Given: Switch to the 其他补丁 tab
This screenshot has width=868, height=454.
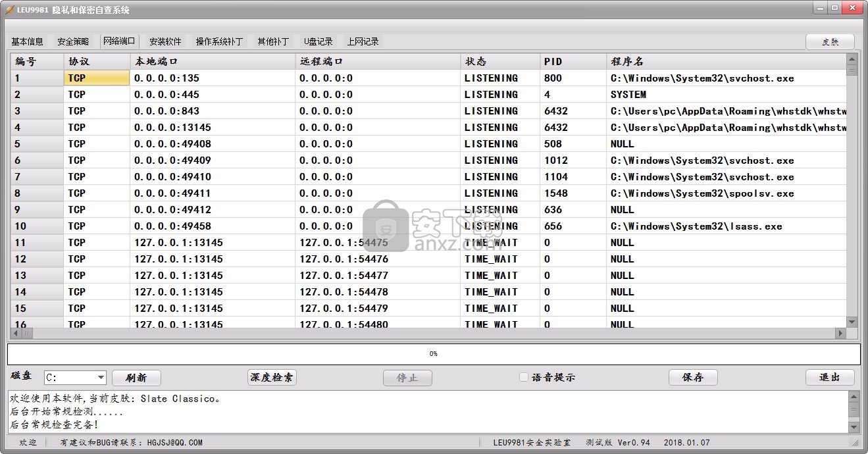Looking at the screenshot, I should coord(273,41).
